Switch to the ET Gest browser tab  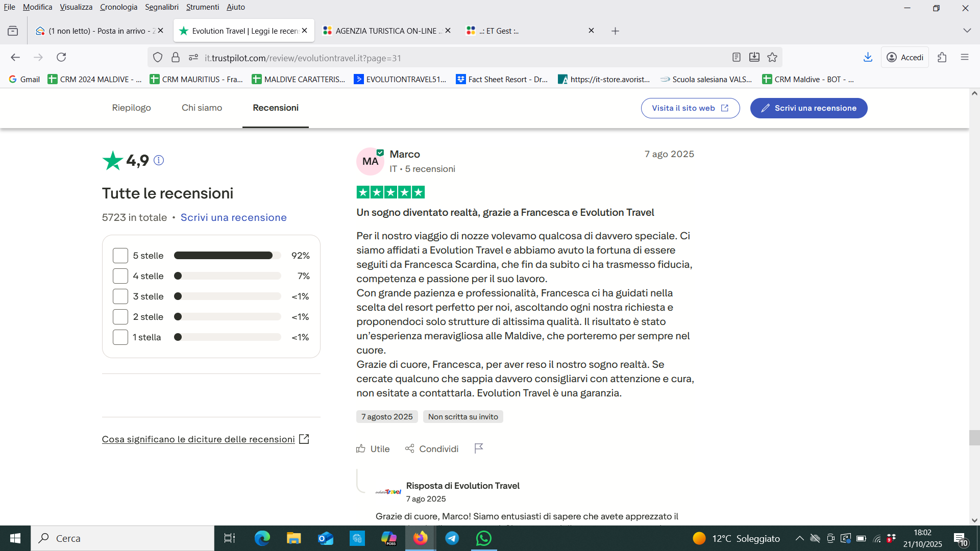click(x=531, y=31)
